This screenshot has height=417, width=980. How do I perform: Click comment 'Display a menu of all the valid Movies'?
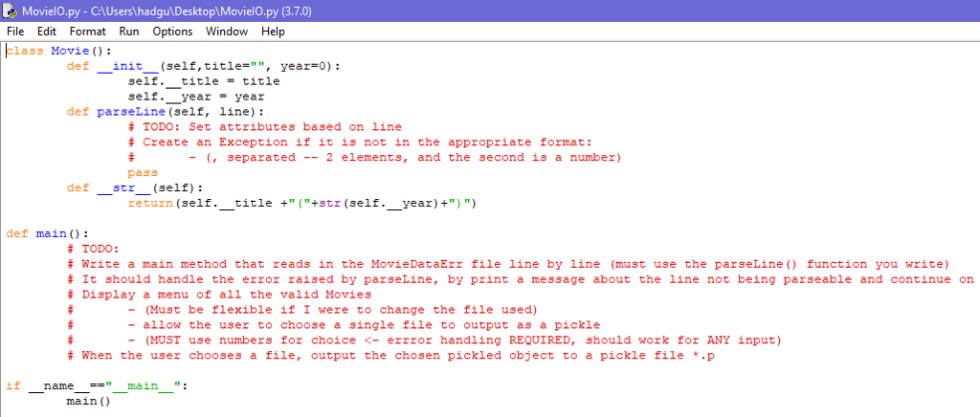pos(219,294)
